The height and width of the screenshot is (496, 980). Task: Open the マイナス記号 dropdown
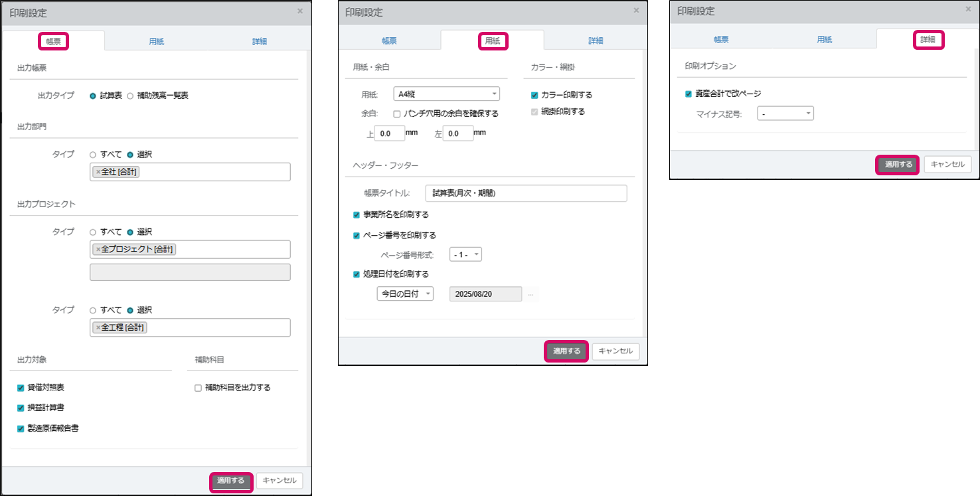point(785,114)
